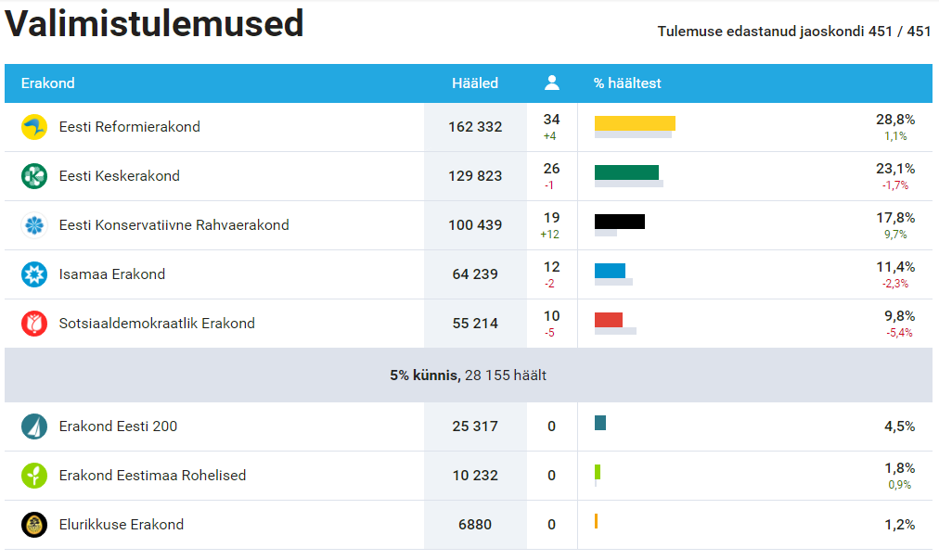Click the +12 seat change
Image resolution: width=939 pixels, height=560 pixels.
coord(549,235)
